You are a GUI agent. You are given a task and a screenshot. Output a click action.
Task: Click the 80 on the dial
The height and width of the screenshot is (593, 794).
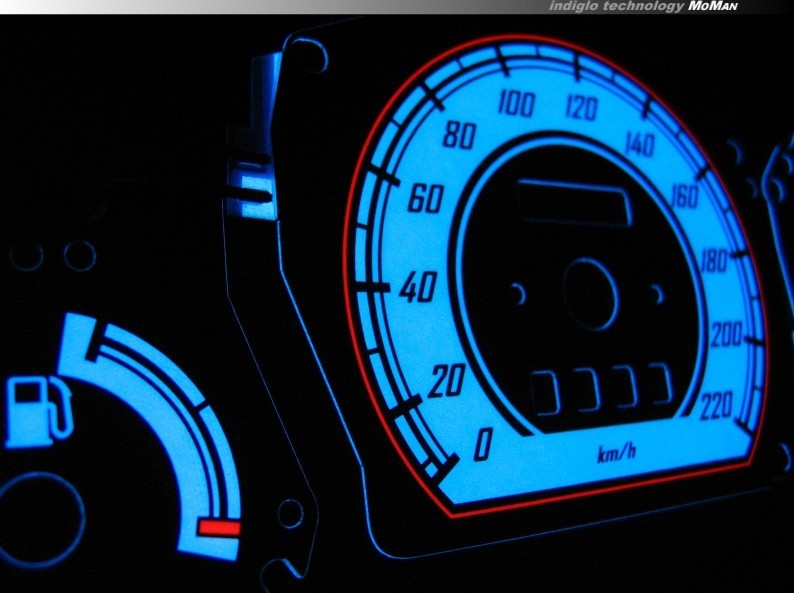[x=458, y=136]
